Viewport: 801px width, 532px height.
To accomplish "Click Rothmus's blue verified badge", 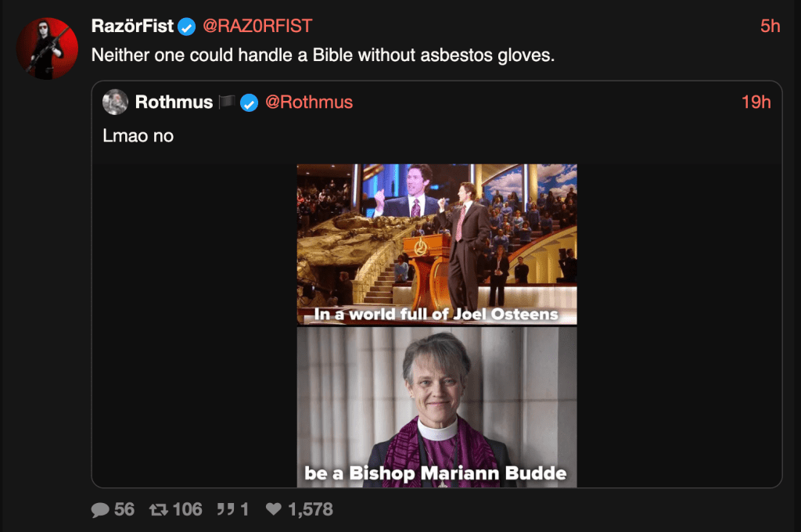I will 249,102.
